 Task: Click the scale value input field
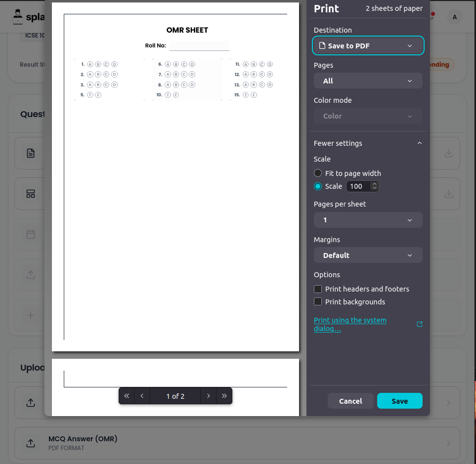pos(358,186)
